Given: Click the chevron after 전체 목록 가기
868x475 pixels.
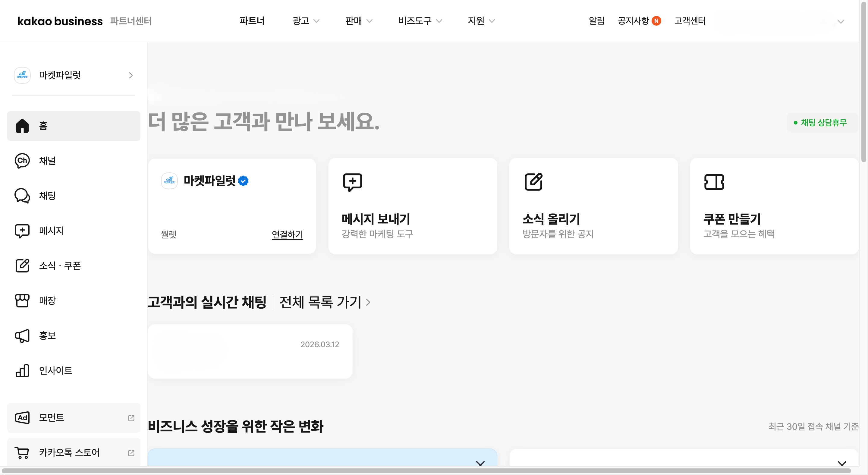Looking at the screenshot, I should click(368, 303).
